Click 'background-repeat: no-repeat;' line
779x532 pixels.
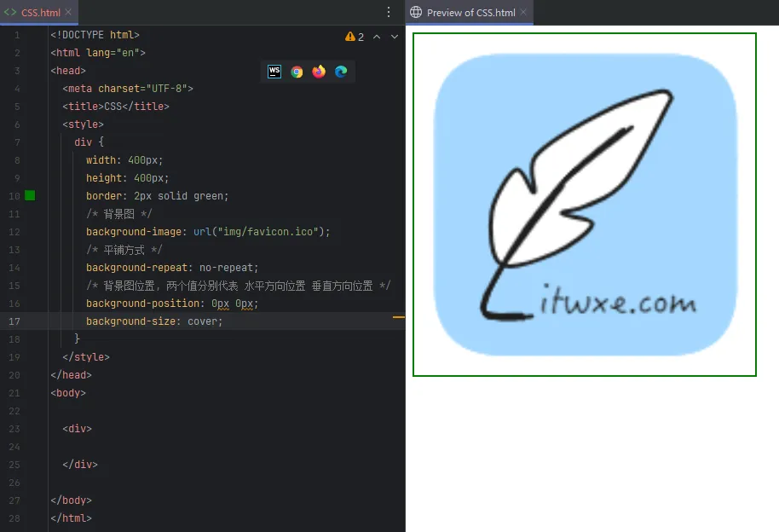(x=172, y=268)
